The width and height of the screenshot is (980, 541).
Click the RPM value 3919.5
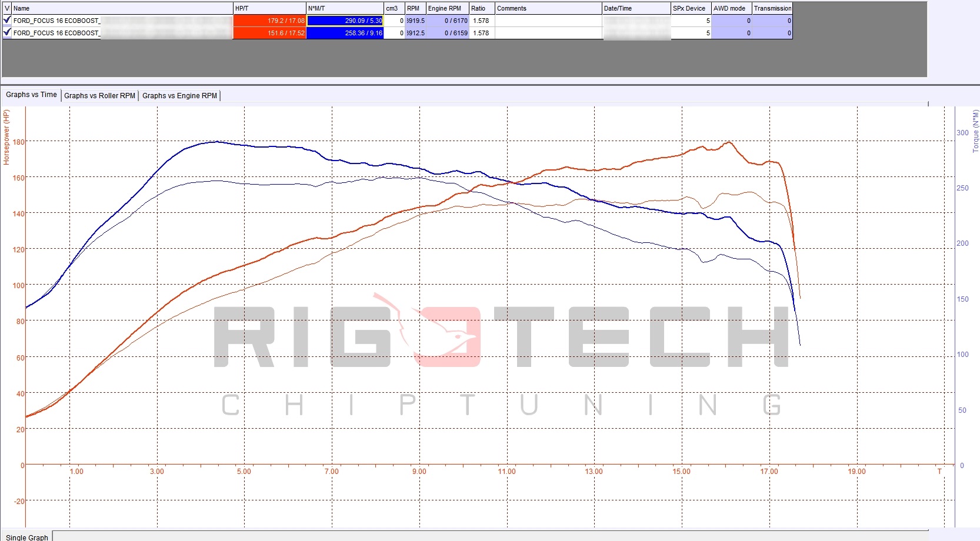(x=415, y=21)
